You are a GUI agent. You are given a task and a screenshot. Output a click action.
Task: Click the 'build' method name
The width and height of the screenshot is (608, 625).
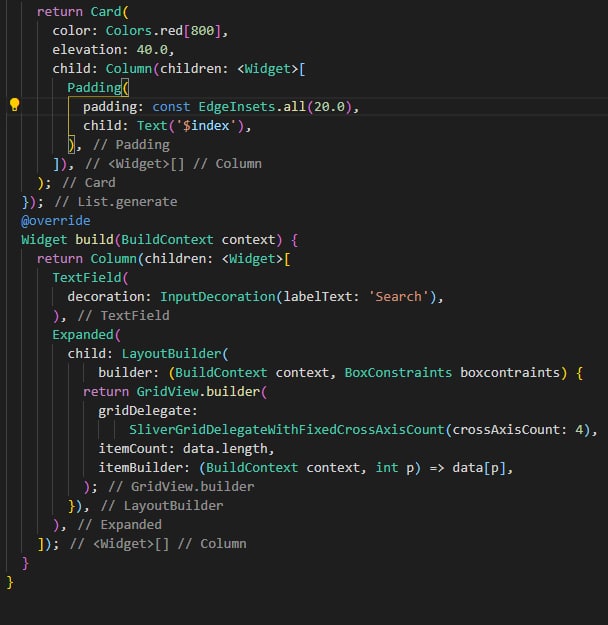[94, 240]
